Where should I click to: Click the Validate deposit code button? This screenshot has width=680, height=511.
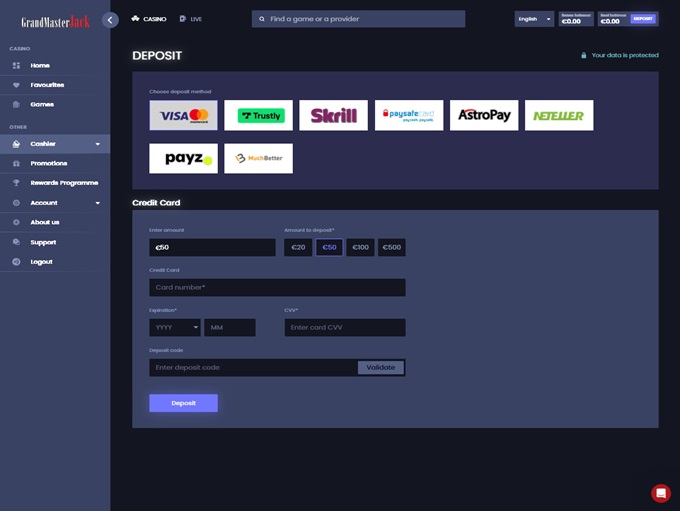(381, 367)
